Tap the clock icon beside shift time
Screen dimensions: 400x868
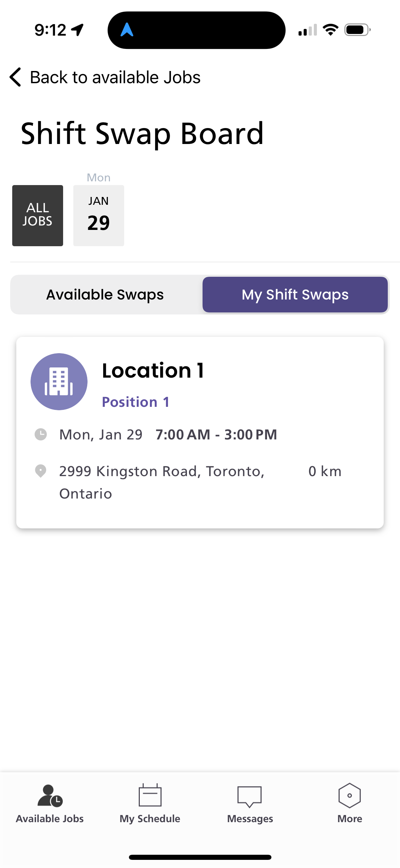(41, 434)
